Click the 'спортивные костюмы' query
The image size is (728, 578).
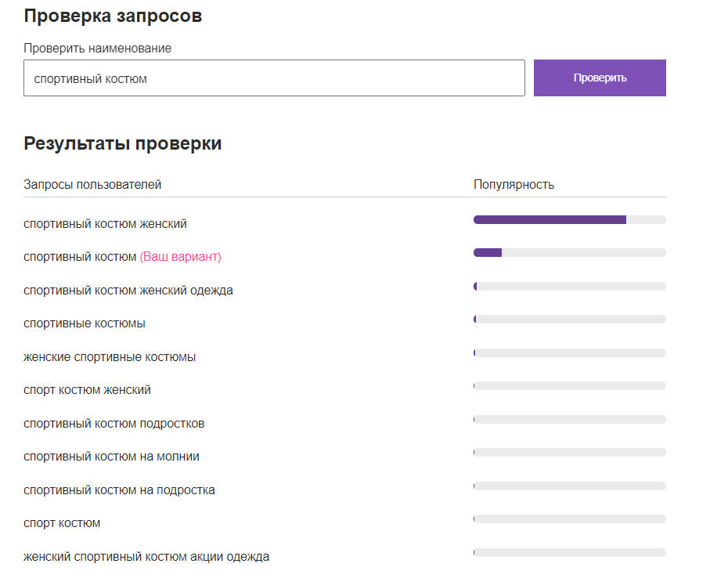(85, 323)
